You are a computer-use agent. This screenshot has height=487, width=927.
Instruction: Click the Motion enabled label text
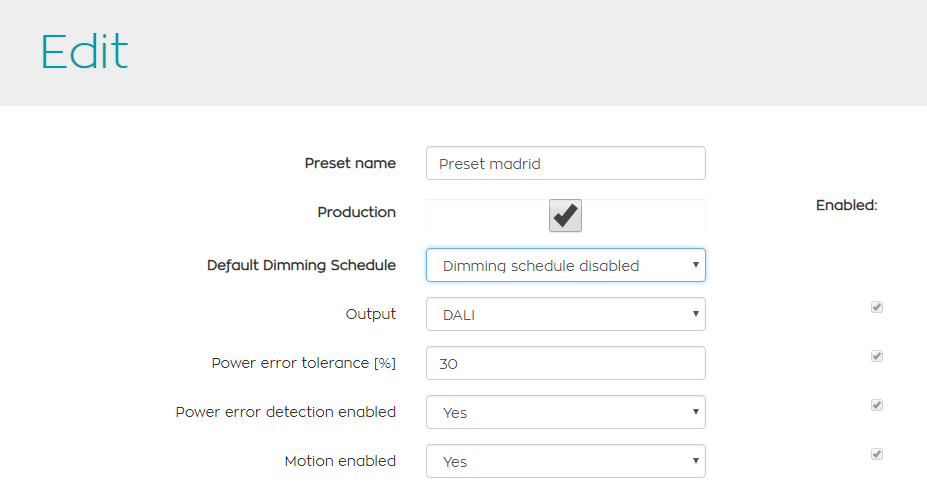[x=340, y=461]
